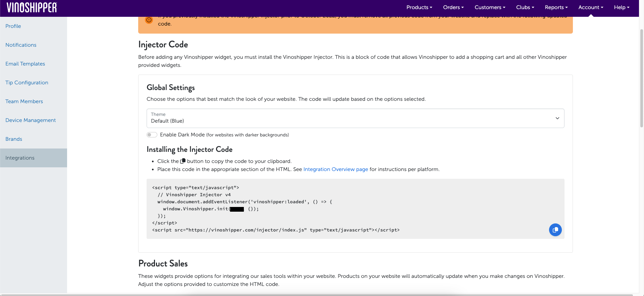Select Integrations in the sidebar
644x296 pixels.
(34, 158)
